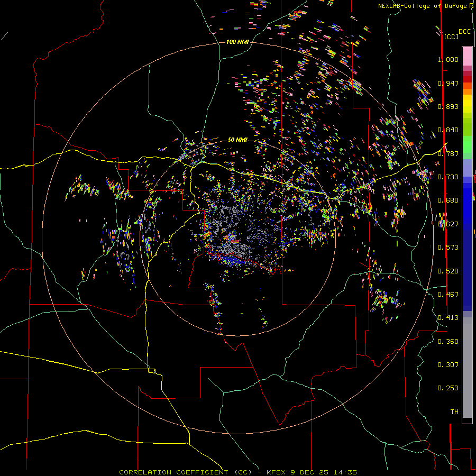This screenshot has height=476, width=476.
Task: Click the 0.467 legend value
Action: (448, 295)
